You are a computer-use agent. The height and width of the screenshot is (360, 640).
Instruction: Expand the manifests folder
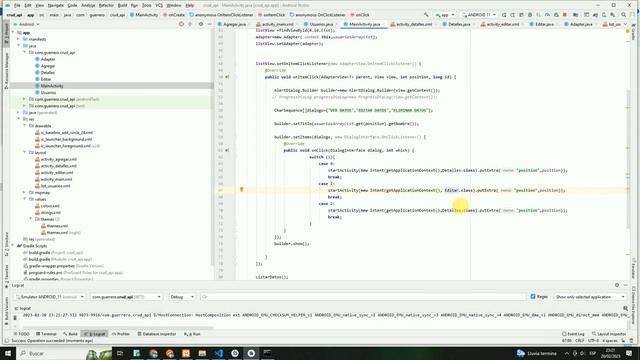(18, 39)
